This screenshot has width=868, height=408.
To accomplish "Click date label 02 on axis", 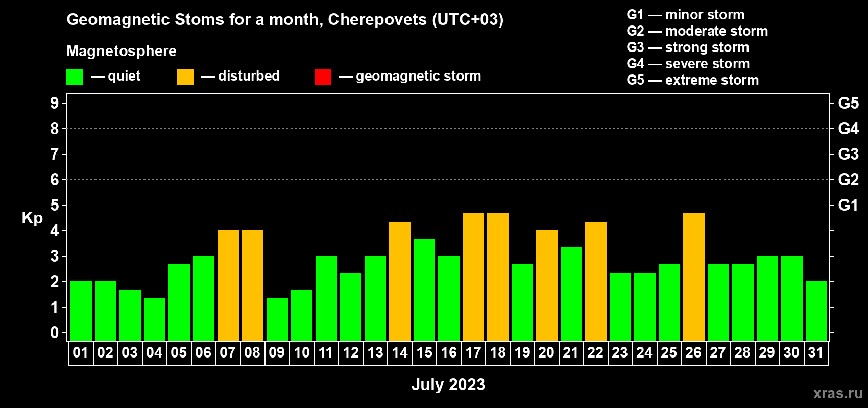I will click(x=105, y=352).
